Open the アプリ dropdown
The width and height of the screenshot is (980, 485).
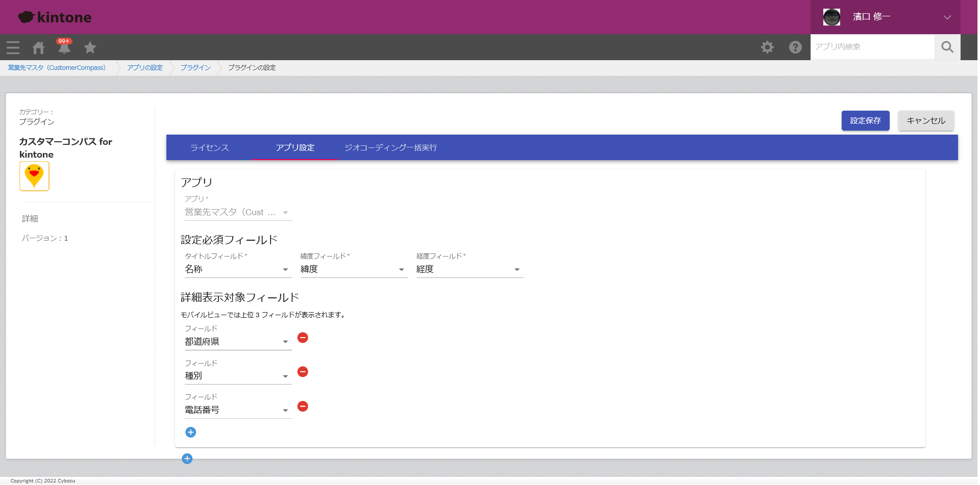(238, 212)
